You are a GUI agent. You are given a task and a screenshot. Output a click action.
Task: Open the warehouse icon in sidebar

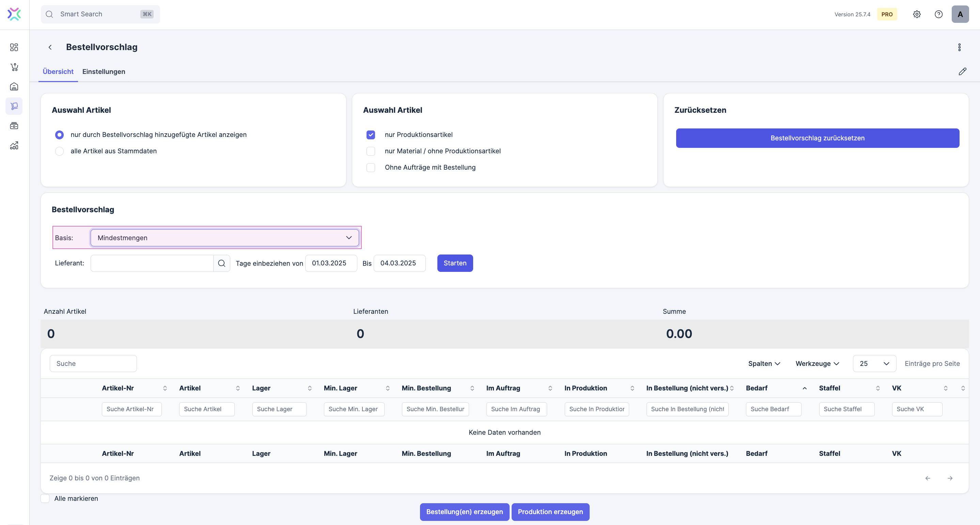[14, 87]
